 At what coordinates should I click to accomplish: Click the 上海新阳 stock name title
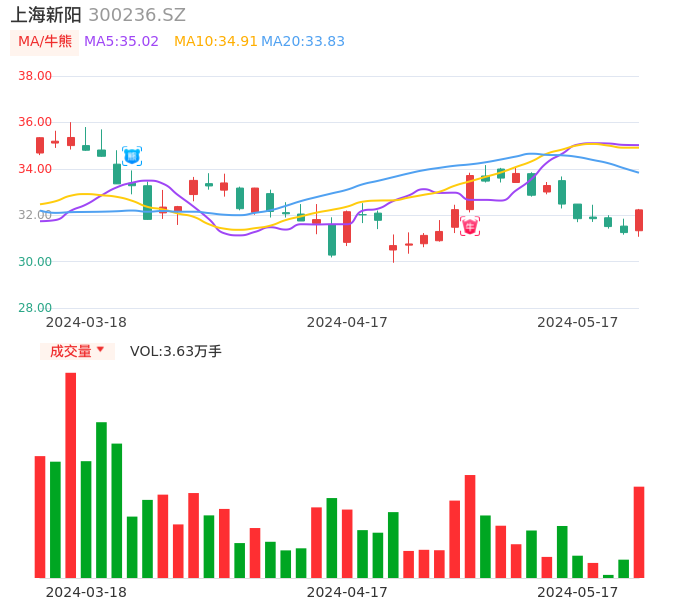pyautogui.click(x=45, y=15)
